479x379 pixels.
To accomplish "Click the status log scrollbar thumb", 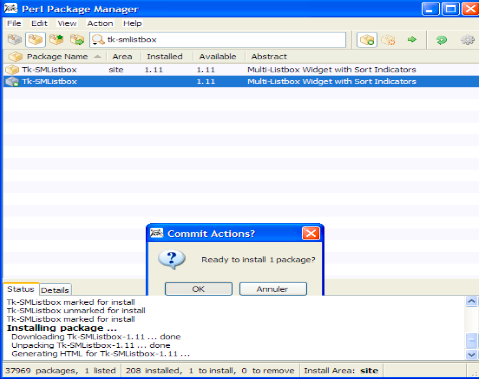I will pyautogui.click(x=471, y=341).
